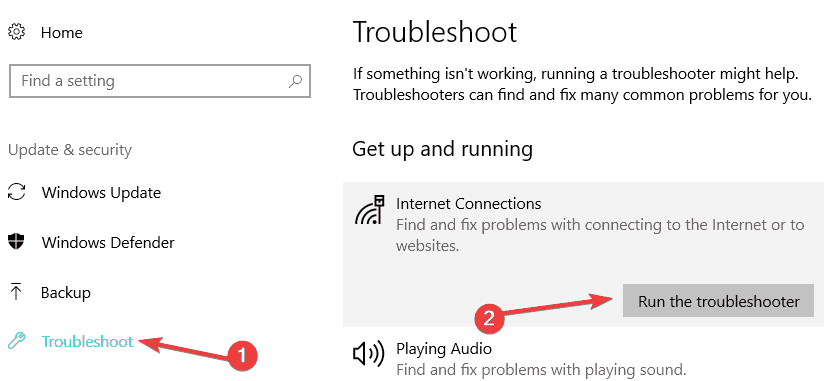The image size is (828, 381).
Task: Click the Get up and running heading
Action: click(443, 149)
